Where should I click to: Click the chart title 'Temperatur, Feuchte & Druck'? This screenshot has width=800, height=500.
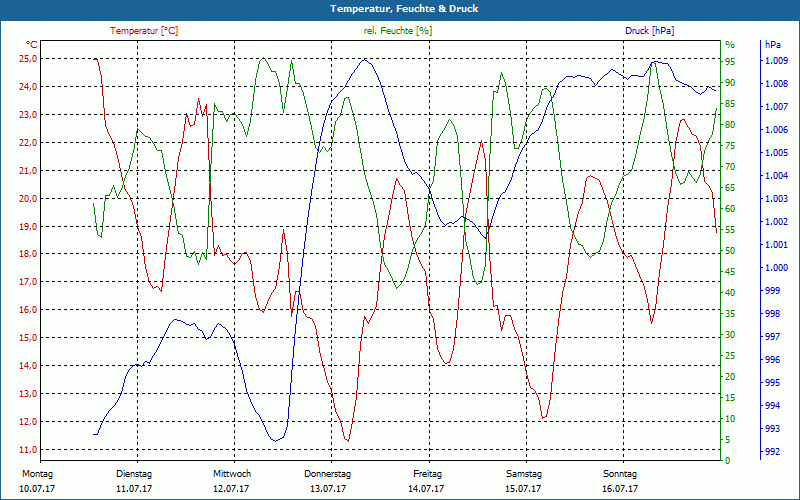click(x=404, y=9)
